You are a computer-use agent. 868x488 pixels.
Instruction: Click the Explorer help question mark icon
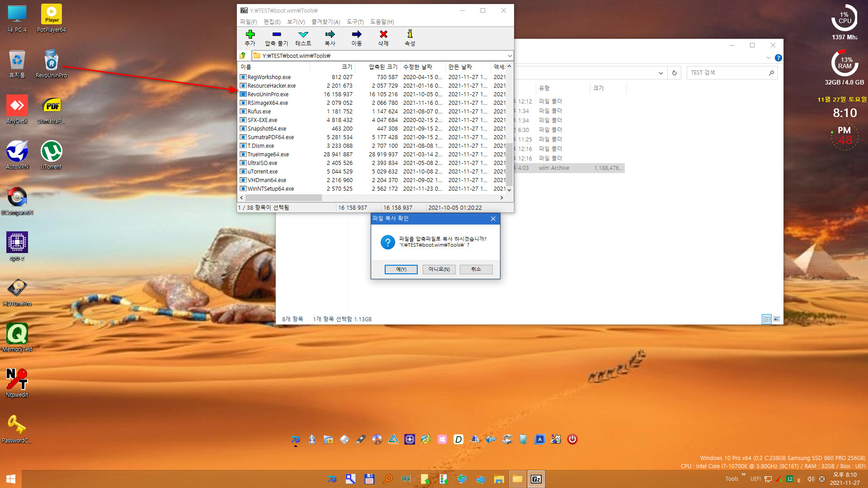pos(778,58)
